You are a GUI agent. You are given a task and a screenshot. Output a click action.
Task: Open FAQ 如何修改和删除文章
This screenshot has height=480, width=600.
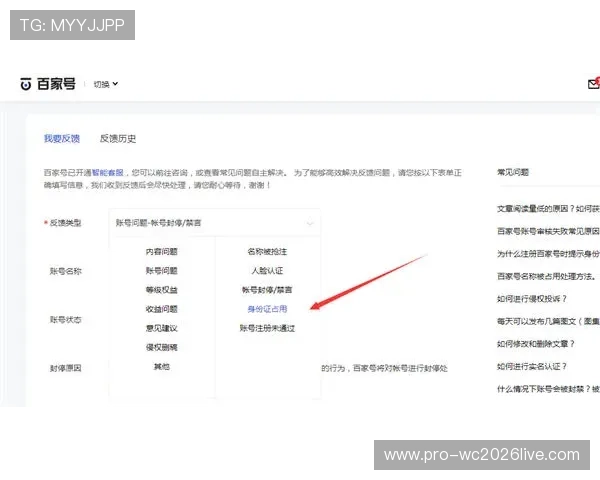click(536, 344)
